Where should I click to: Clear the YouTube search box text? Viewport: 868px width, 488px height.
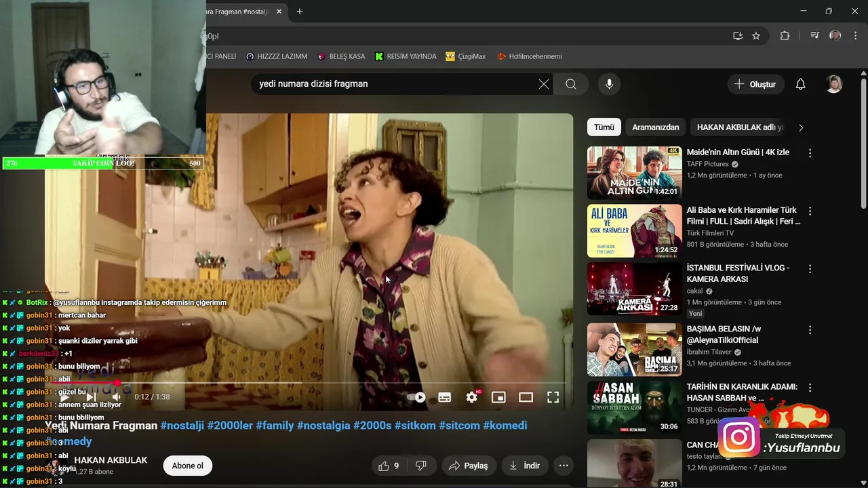544,84
